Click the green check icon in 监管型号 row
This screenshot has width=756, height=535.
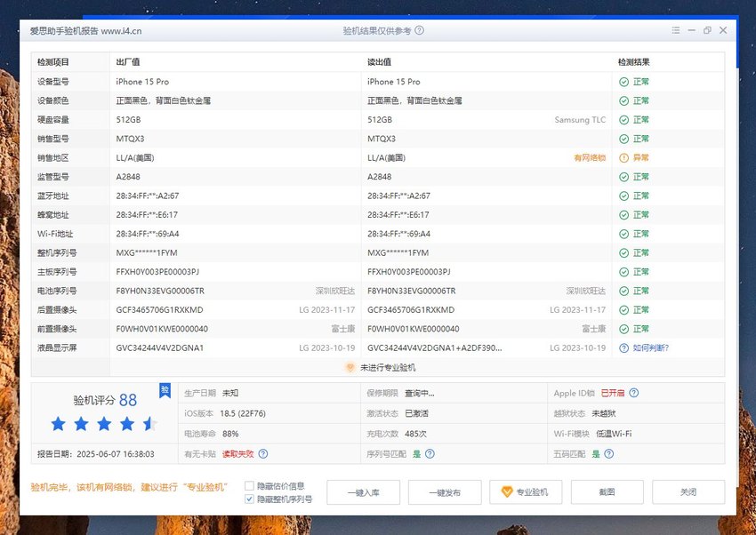pos(623,177)
